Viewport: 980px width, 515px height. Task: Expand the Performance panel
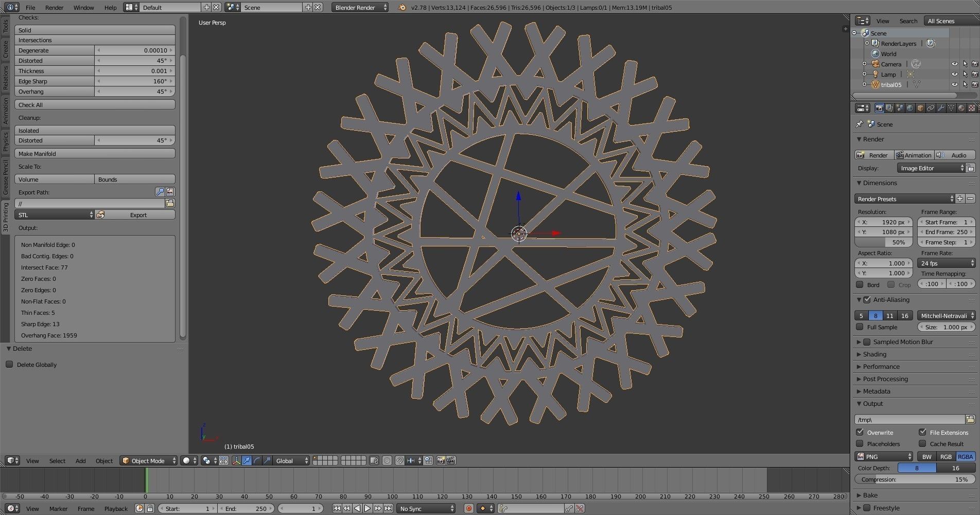pyautogui.click(x=881, y=366)
